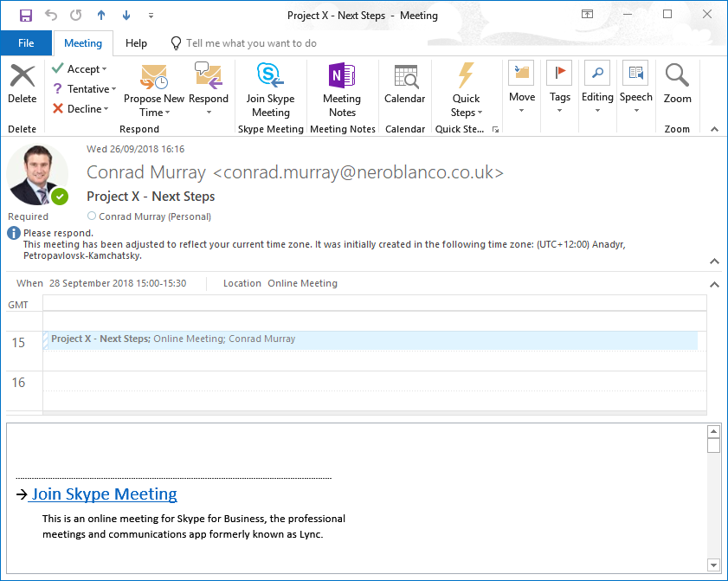Open the File tab

click(26, 43)
